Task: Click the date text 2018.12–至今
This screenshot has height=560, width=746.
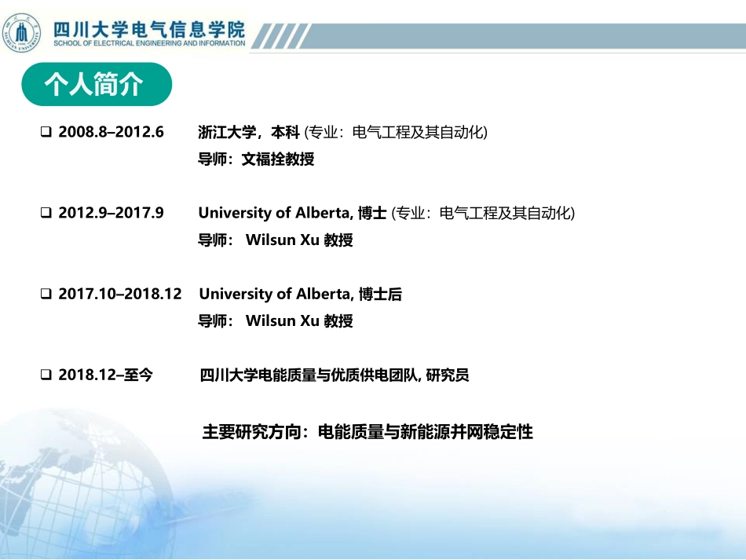Action: 106,375
